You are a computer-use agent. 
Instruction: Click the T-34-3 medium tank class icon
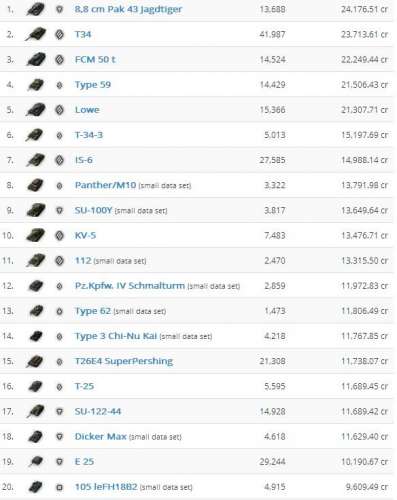59,135
